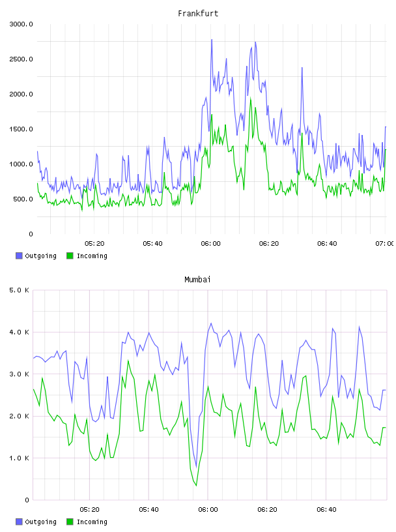The width and height of the screenshot is (396, 532).
Task: Click the 5.0 K y-axis label on Mumbai chart
Action: click(19, 290)
